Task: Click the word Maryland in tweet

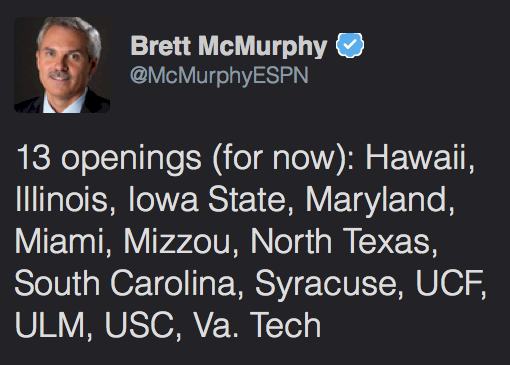Action: [x=376, y=200]
